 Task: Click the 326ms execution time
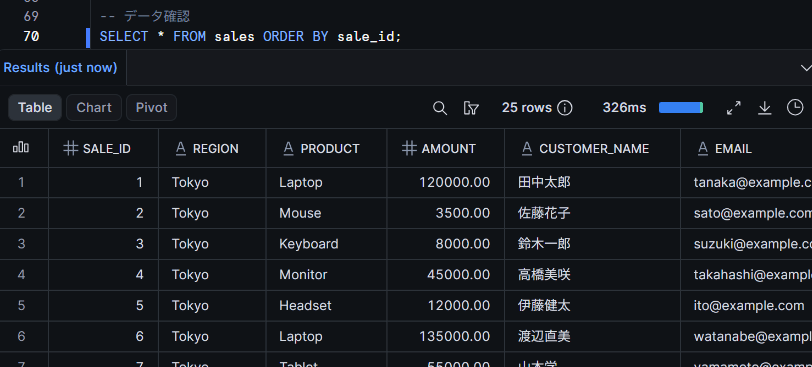coord(624,108)
